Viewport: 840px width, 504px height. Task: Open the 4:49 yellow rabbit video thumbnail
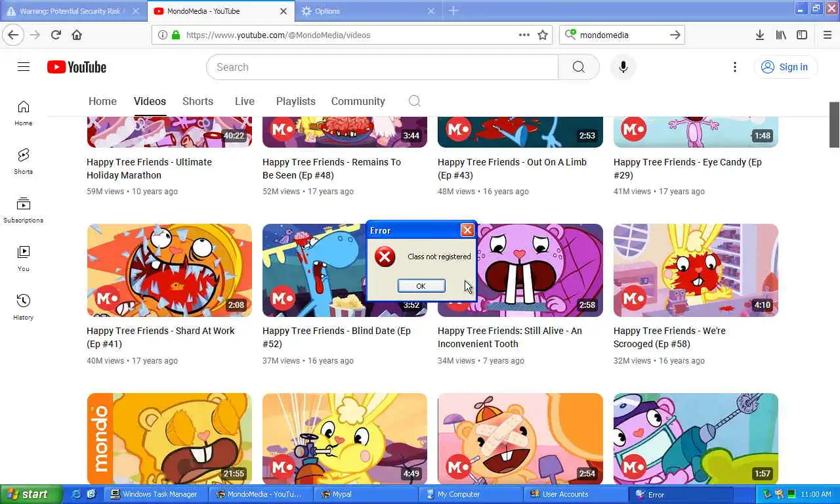pyautogui.click(x=345, y=439)
